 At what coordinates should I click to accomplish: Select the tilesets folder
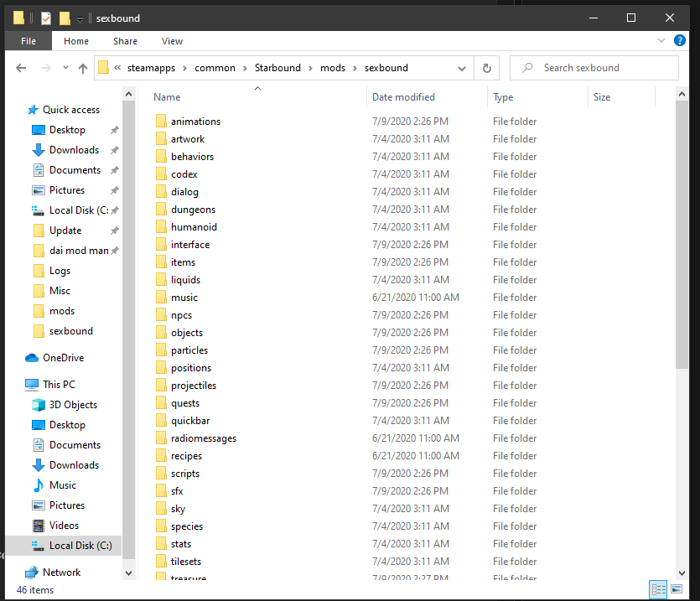coord(186,562)
